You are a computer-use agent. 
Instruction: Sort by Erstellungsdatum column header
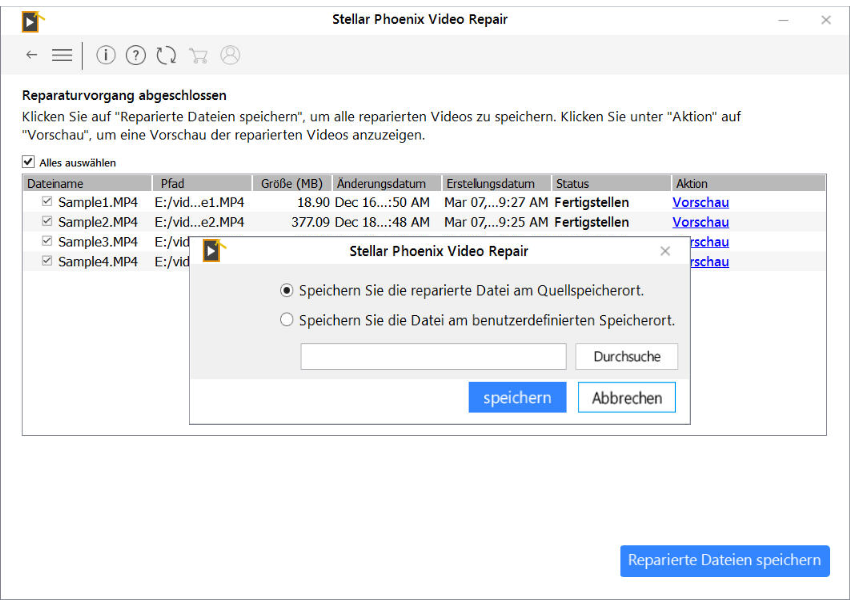[497, 183]
